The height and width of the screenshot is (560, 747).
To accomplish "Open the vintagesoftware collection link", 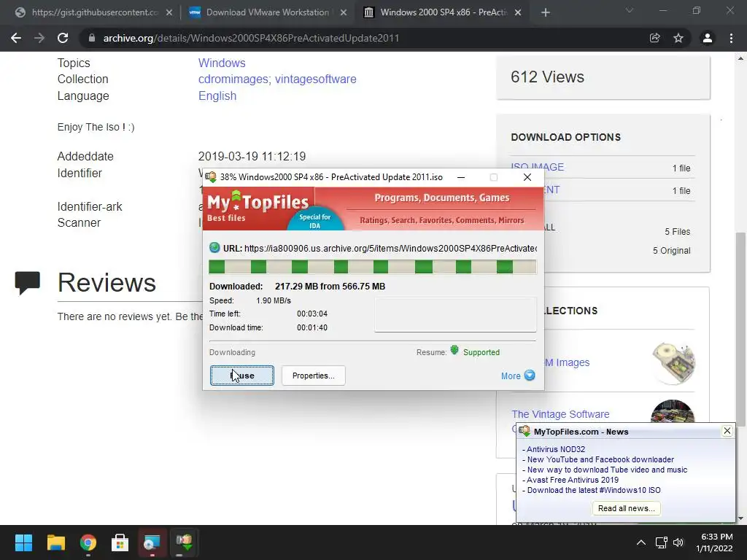I will click(x=315, y=79).
